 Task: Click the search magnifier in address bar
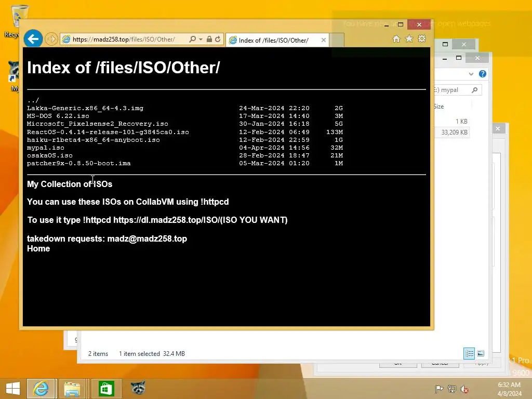(192, 39)
